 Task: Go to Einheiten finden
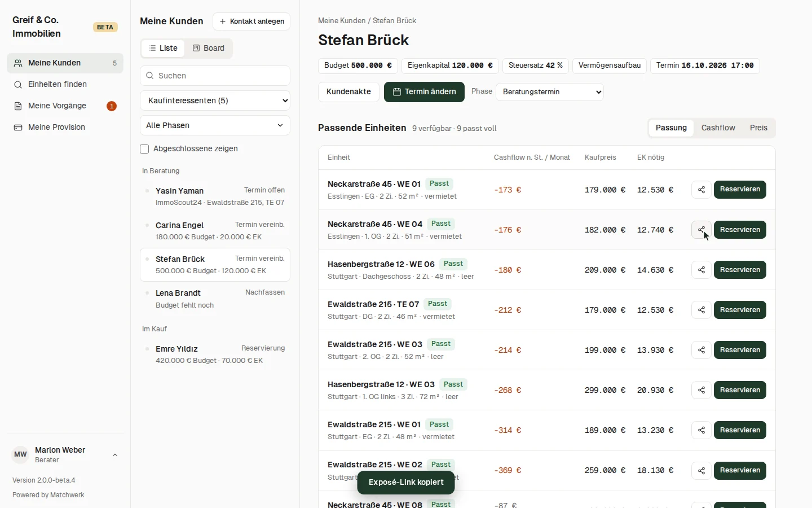(65, 85)
